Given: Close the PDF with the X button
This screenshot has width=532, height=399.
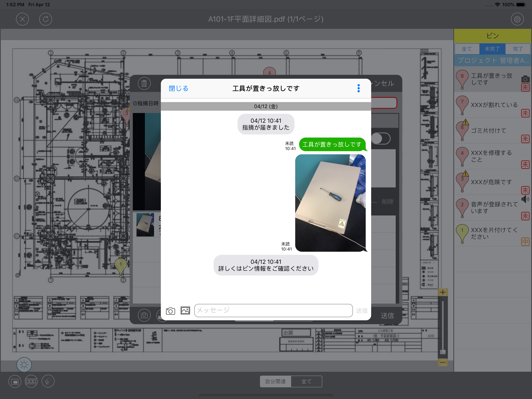Looking at the screenshot, I should pos(22,19).
